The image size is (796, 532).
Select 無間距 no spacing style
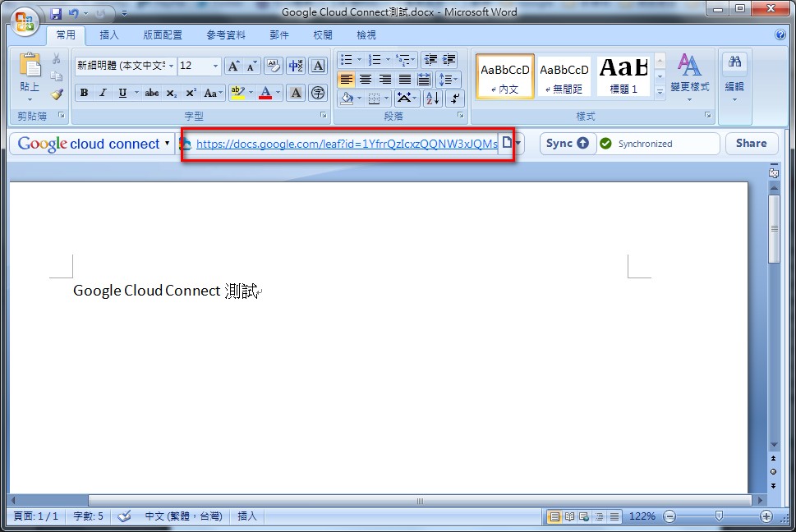pos(564,76)
